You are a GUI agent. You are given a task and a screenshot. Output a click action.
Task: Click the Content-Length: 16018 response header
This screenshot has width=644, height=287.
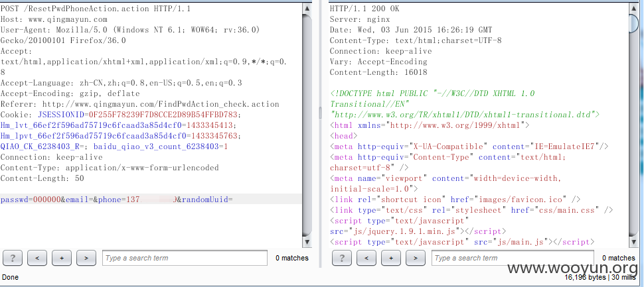coord(378,72)
